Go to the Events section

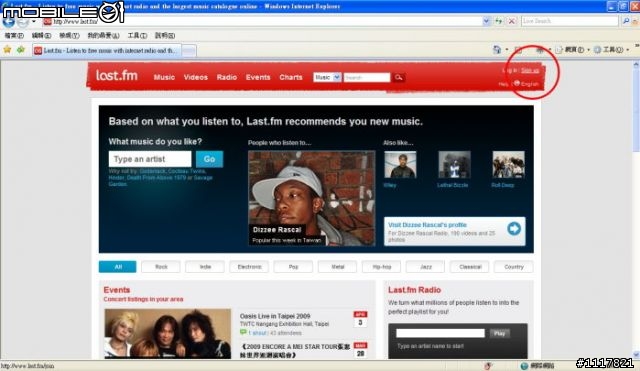coord(258,77)
